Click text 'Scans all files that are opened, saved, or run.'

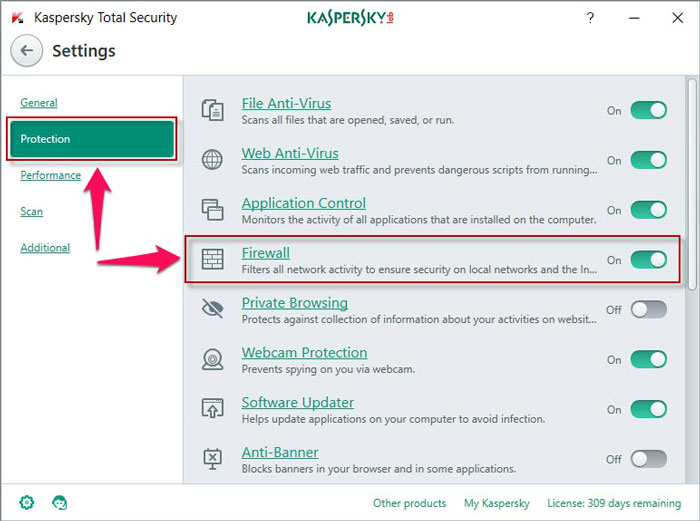click(x=347, y=120)
